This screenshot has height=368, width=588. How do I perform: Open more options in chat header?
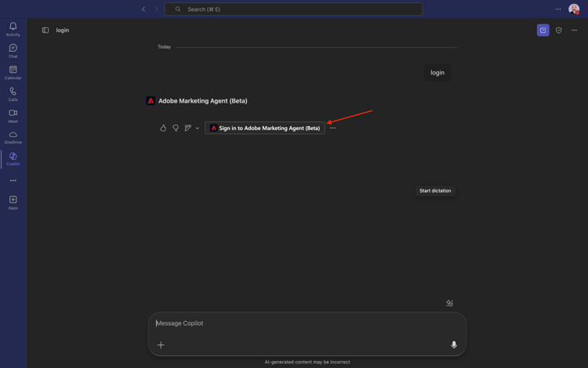(574, 30)
